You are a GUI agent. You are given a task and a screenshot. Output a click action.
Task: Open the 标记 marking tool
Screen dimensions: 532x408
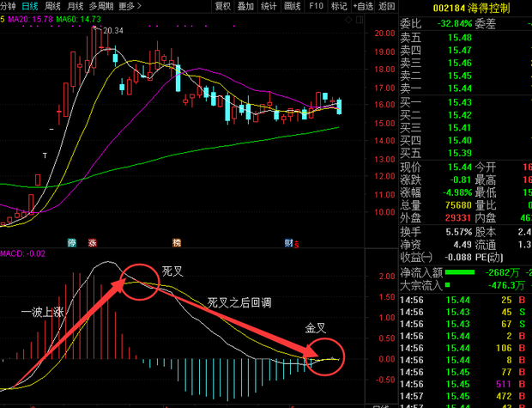click(x=339, y=6)
